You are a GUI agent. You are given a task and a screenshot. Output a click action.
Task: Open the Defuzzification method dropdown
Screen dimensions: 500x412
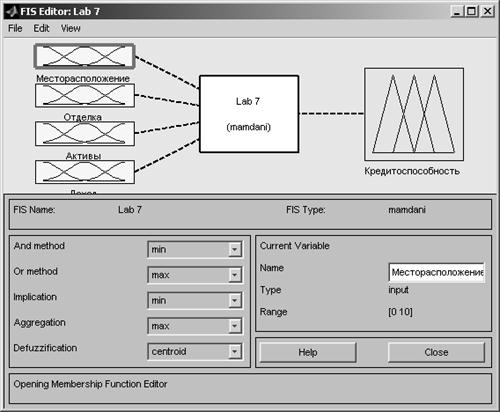[x=195, y=351]
